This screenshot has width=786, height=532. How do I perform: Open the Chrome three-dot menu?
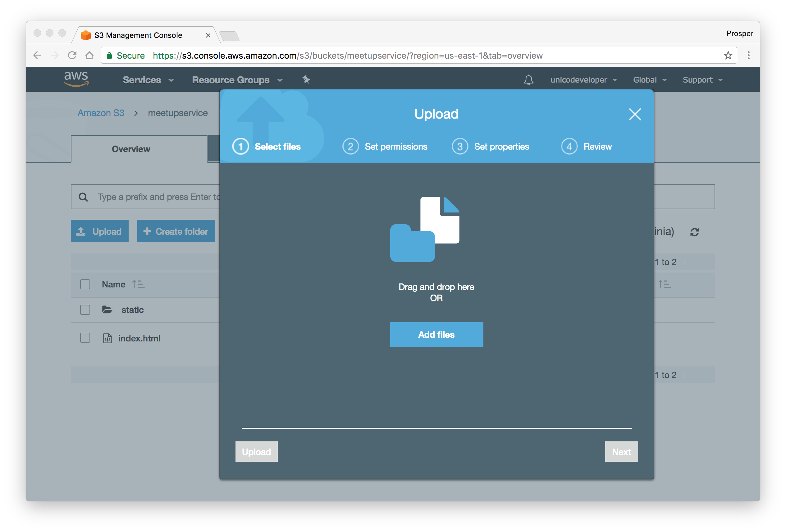tap(748, 55)
